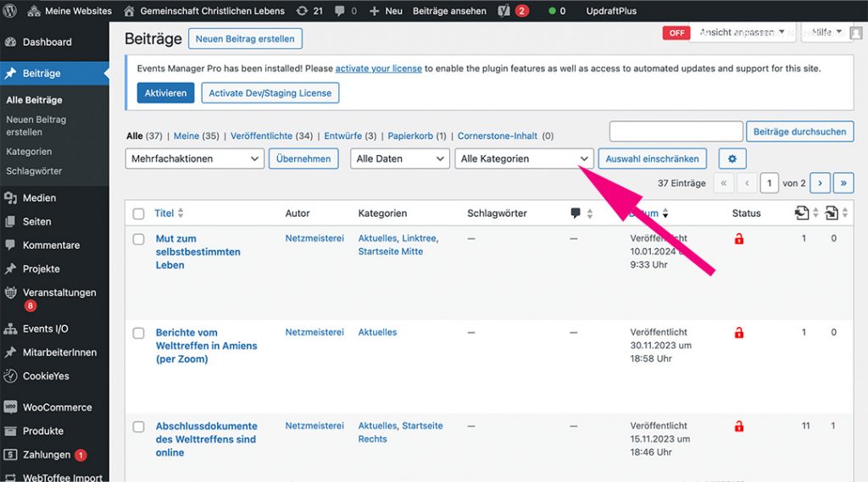Filter posts by Entwürfe

click(x=342, y=136)
